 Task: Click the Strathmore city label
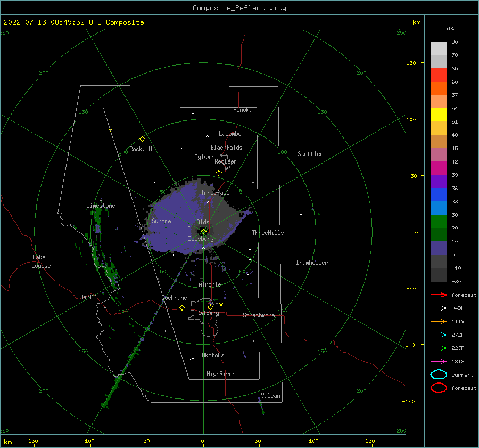pos(259,315)
